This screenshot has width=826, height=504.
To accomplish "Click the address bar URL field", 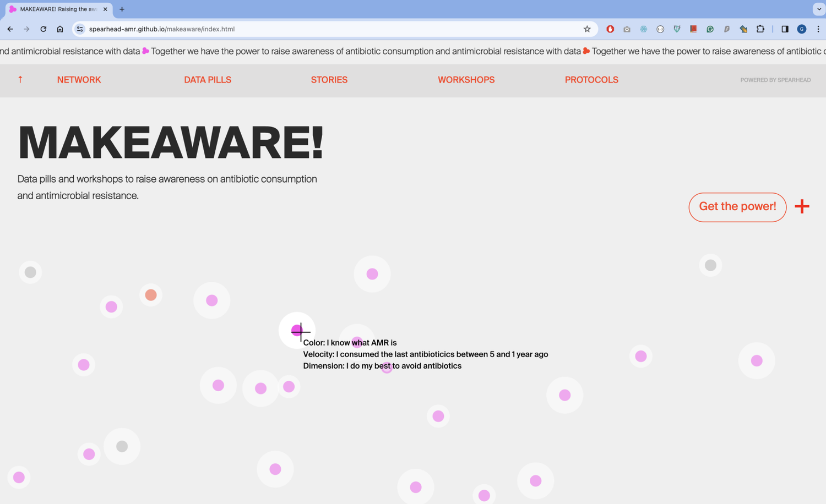I will pyautogui.click(x=330, y=29).
